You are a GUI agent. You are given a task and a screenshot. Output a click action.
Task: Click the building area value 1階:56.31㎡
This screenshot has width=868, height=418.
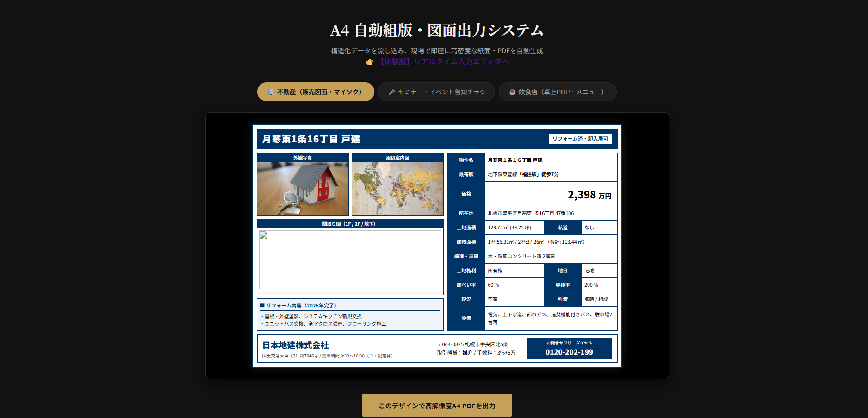(x=501, y=242)
